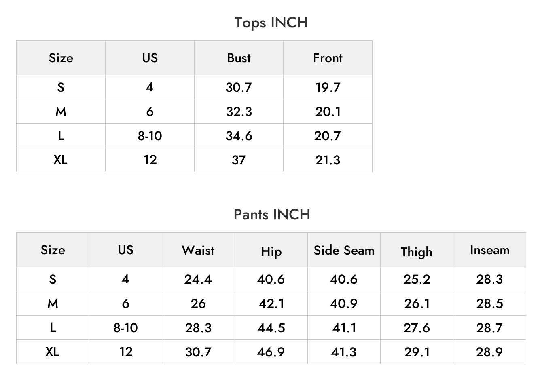Viewport: 542px width, 392px height.
Task: Click the 21.3 front measurement cell
Action: click(328, 160)
